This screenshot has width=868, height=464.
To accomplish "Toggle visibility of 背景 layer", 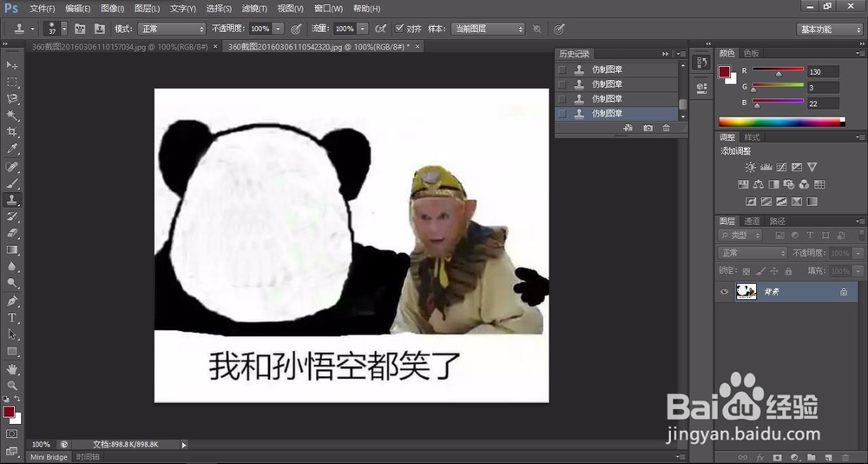I will click(x=724, y=292).
